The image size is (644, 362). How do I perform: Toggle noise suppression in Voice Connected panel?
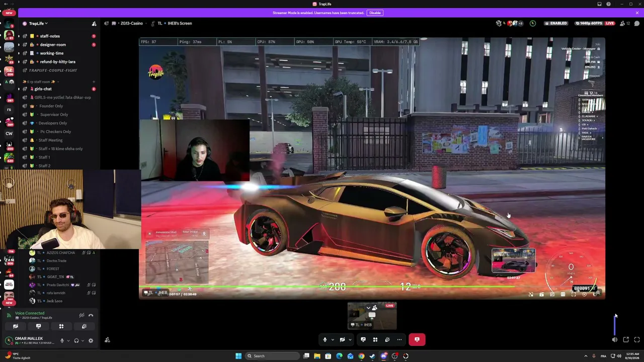coord(82,316)
